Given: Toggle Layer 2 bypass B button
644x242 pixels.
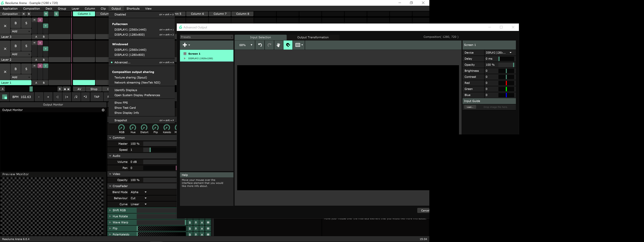Looking at the screenshot, I should (16, 46).
